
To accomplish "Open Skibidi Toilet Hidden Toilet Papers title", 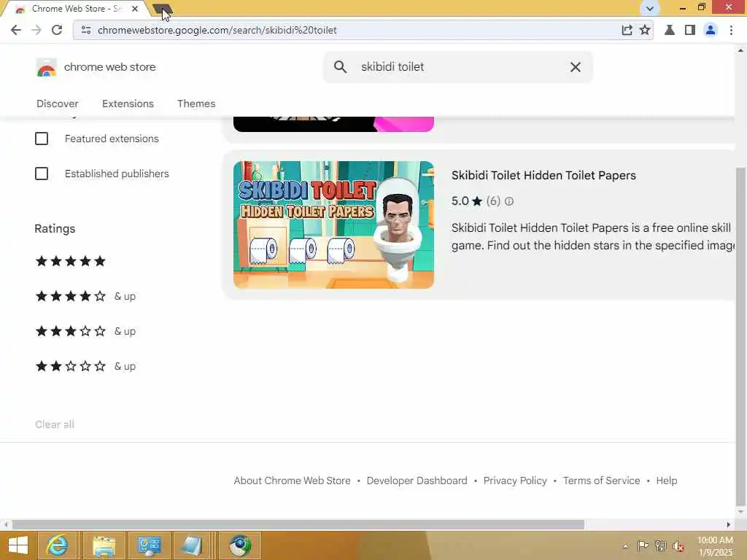I will coord(543,175).
